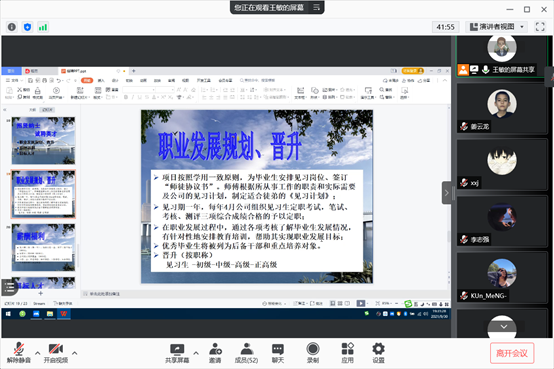This screenshot has height=369, width=554.
Task: Expand video options arrow beside 开启视频
Action: click(x=75, y=353)
